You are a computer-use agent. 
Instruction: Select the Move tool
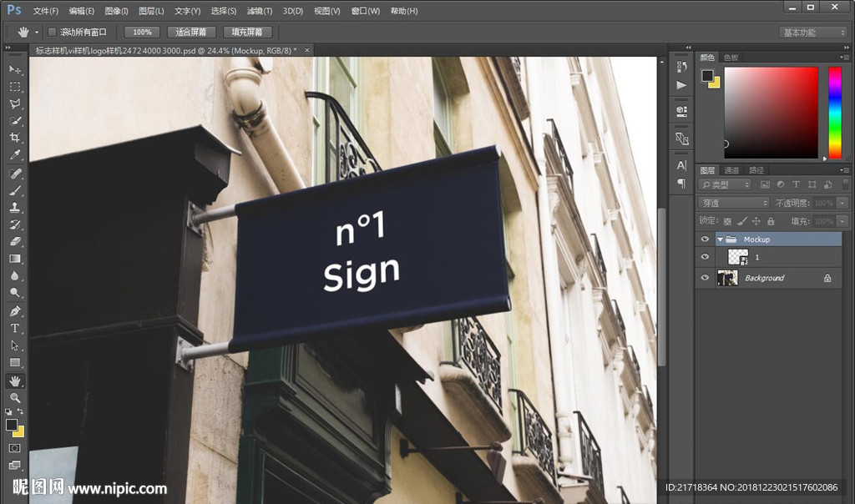15,70
